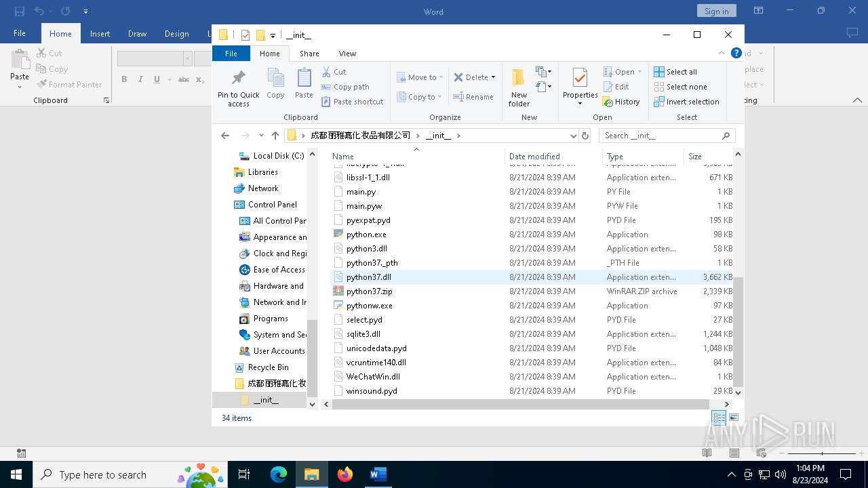Toggle Underline in Word ribbon

pyautogui.click(x=157, y=79)
